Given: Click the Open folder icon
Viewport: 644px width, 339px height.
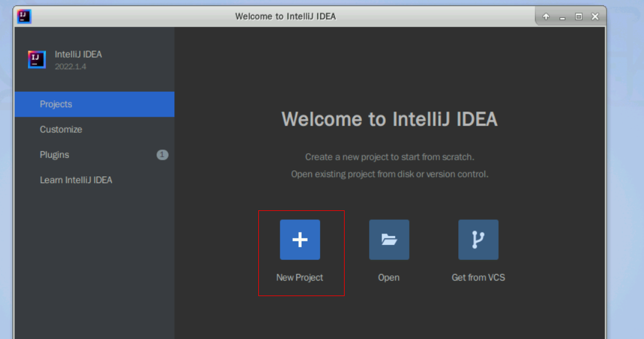Looking at the screenshot, I should [x=389, y=240].
